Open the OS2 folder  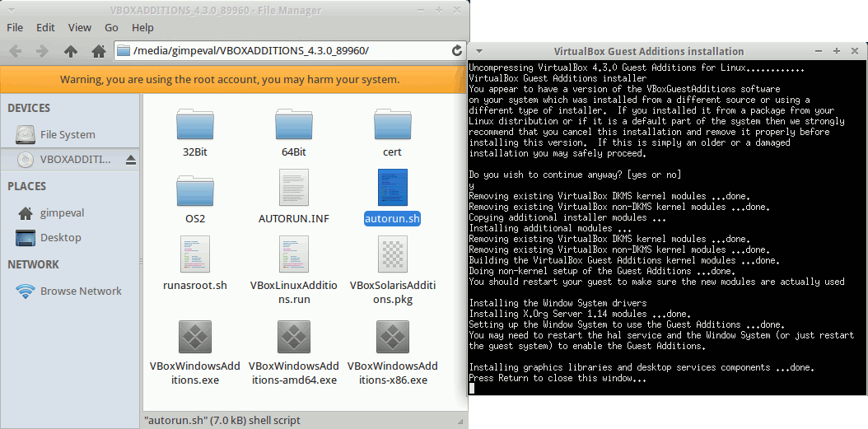tap(195, 191)
